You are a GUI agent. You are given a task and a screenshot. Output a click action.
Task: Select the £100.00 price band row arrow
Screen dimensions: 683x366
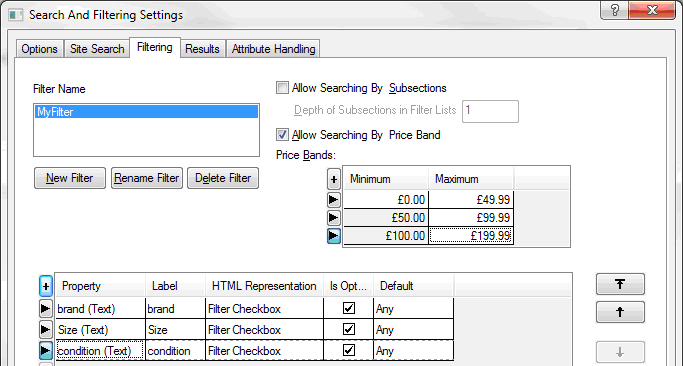coord(334,236)
